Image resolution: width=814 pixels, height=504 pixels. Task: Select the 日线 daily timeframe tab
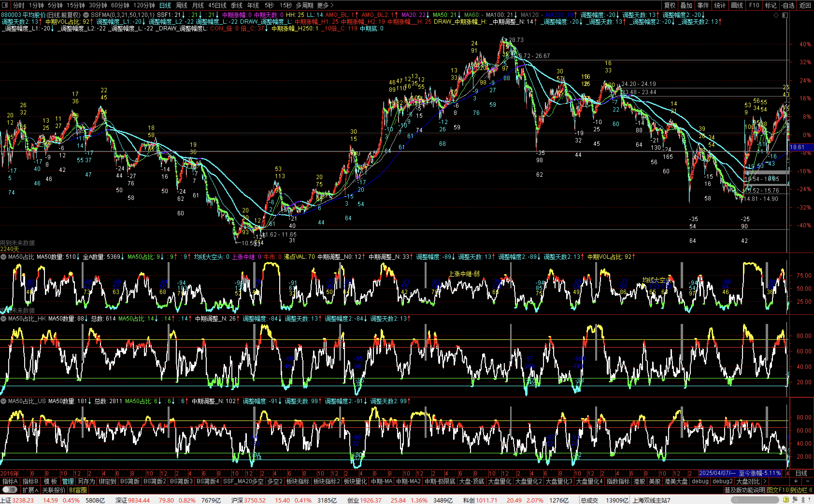point(165,5)
